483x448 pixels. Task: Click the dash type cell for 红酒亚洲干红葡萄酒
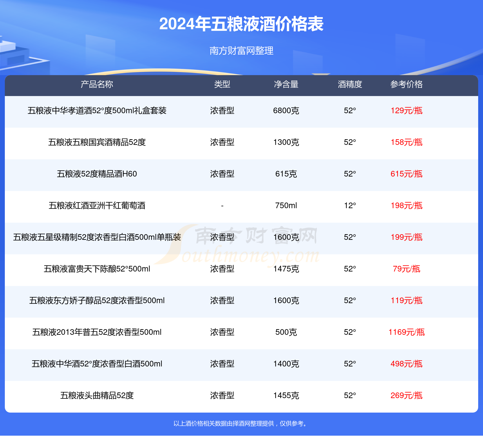[222, 206]
